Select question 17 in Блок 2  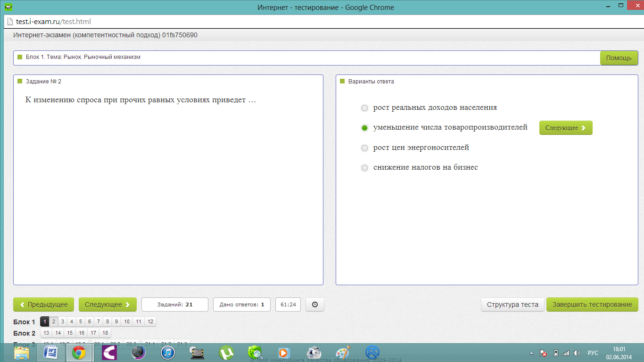93,333
